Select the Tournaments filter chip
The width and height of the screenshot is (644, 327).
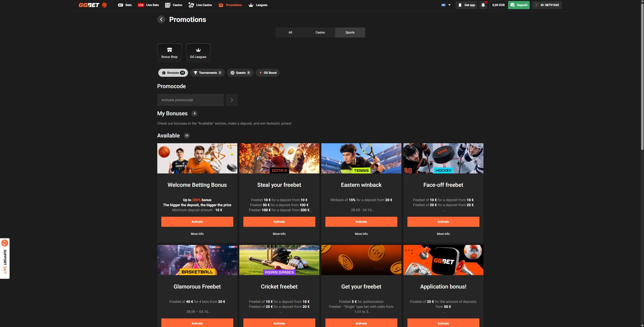pos(207,73)
